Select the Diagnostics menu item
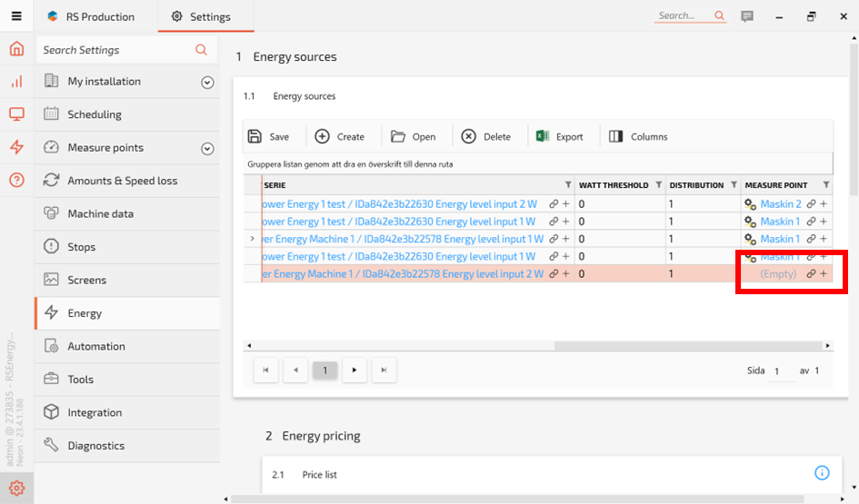The width and height of the screenshot is (859, 504). (95, 446)
